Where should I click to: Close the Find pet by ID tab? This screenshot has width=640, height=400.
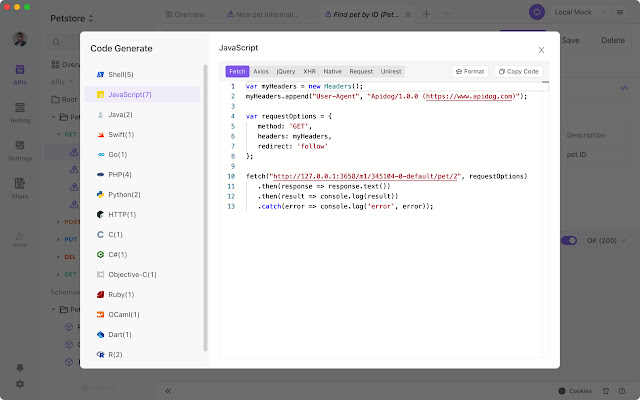408,14
